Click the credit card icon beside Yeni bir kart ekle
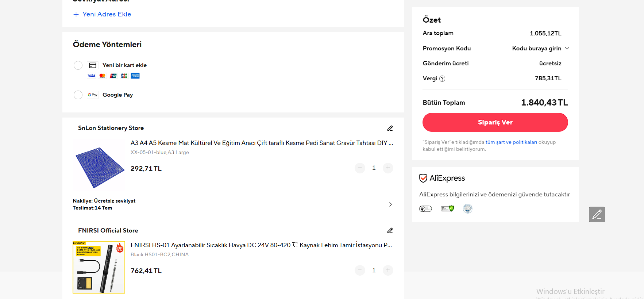Image resolution: width=644 pixels, height=299 pixels. click(93, 65)
